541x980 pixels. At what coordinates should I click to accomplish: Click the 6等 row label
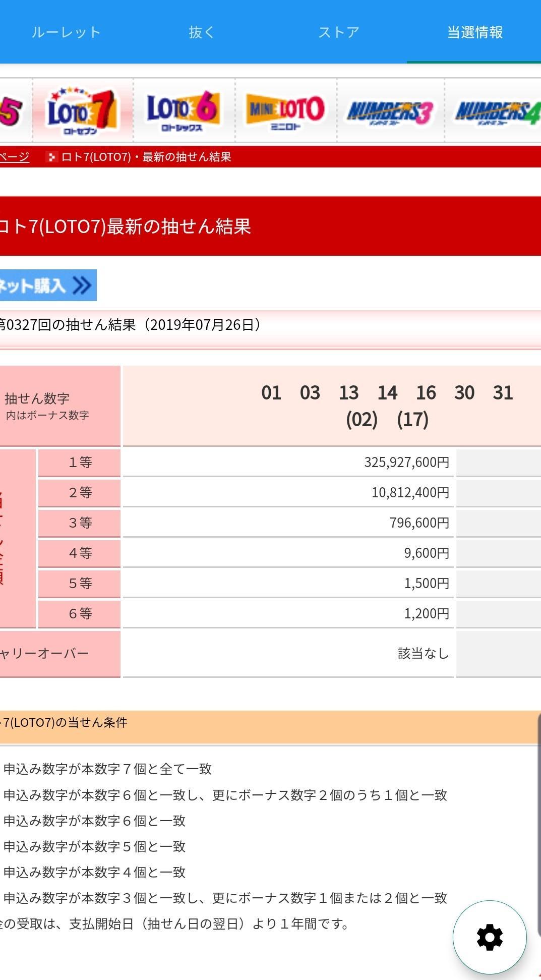(x=80, y=614)
